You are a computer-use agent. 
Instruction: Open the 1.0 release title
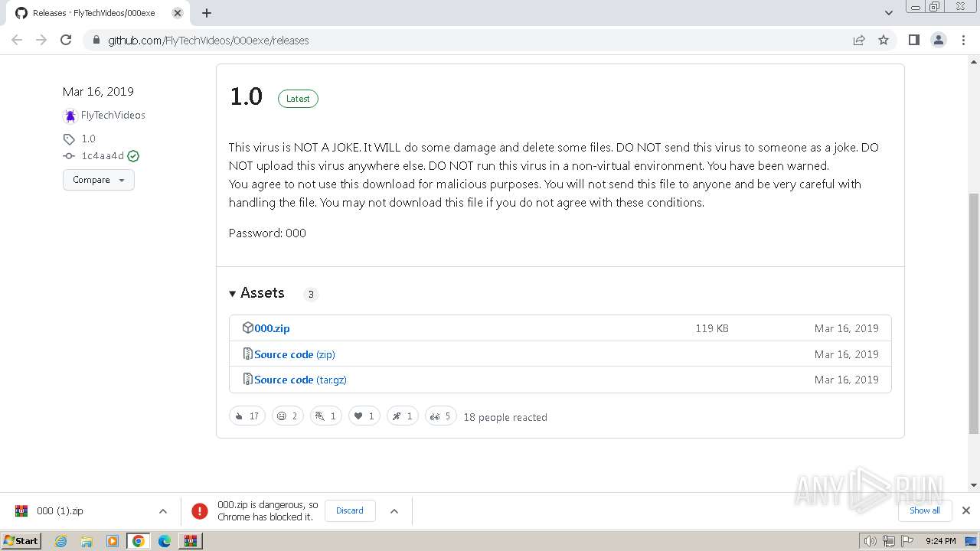coord(246,96)
